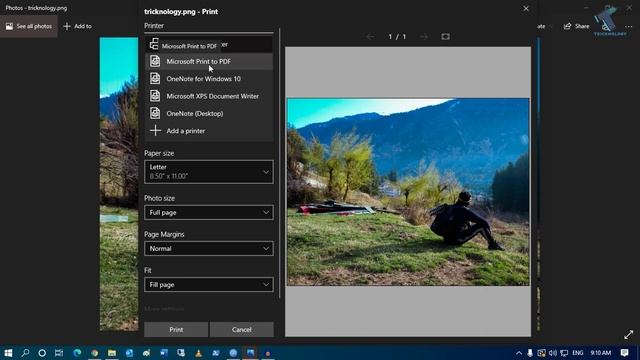Close the Print dialog with X
The width and height of the screenshot is (640, 360).
tap(526, 9)
